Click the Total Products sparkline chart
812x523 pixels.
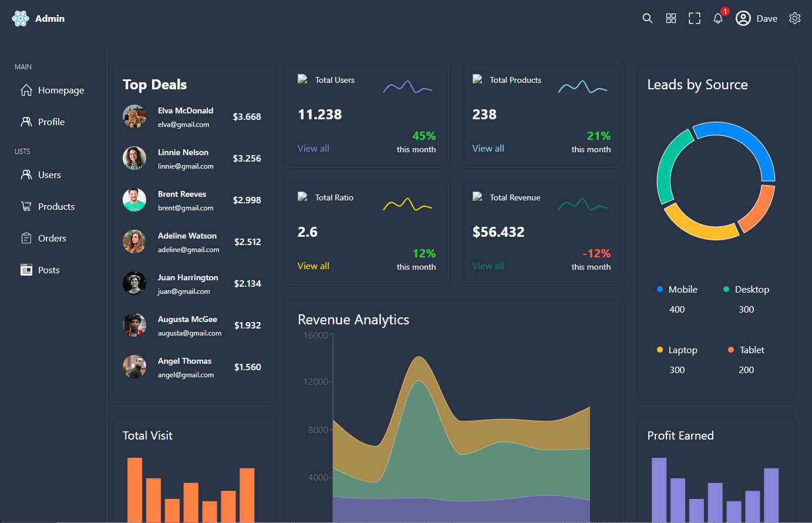(583, 87)
